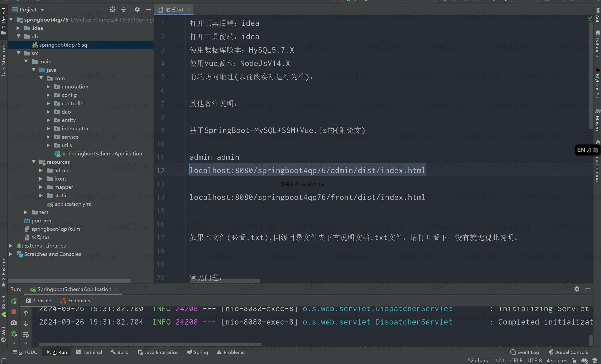Open the Web side tool window

pos(3,334)
